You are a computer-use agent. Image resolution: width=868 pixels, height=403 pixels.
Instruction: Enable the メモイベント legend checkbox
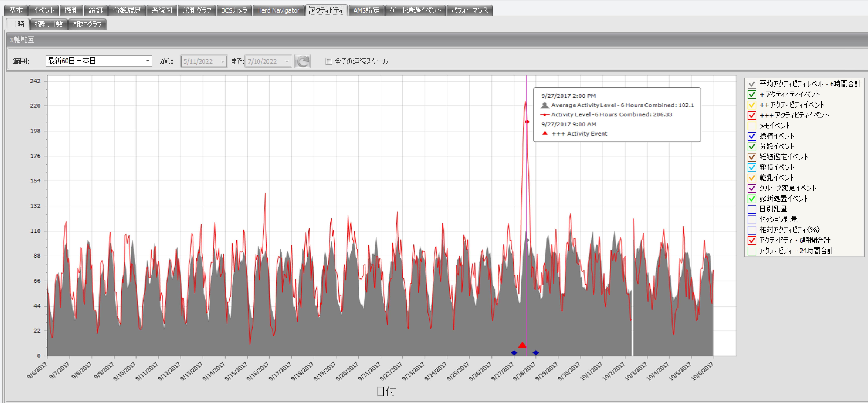752,126
